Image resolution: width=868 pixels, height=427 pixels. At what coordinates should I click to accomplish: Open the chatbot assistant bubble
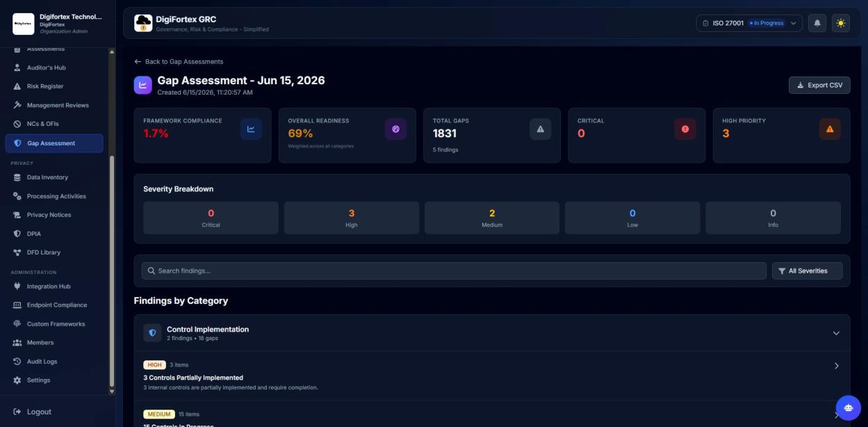click(x=848, y=408)
